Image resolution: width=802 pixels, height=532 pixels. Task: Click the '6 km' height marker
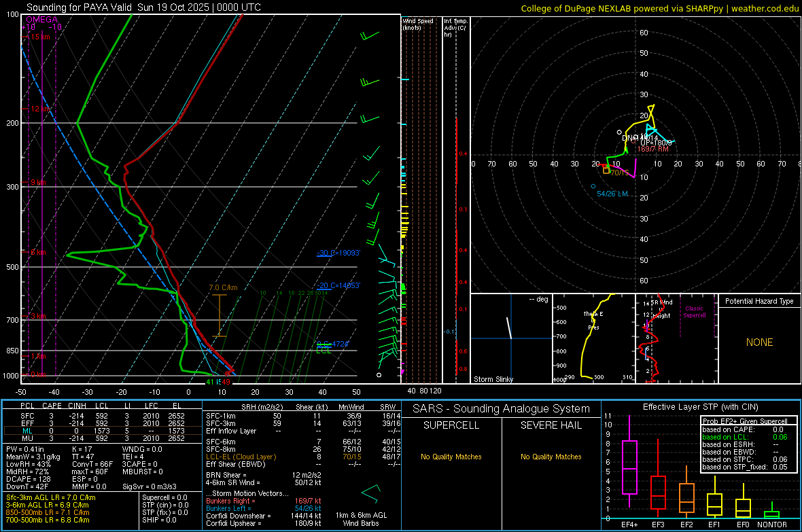click(38, 252)
